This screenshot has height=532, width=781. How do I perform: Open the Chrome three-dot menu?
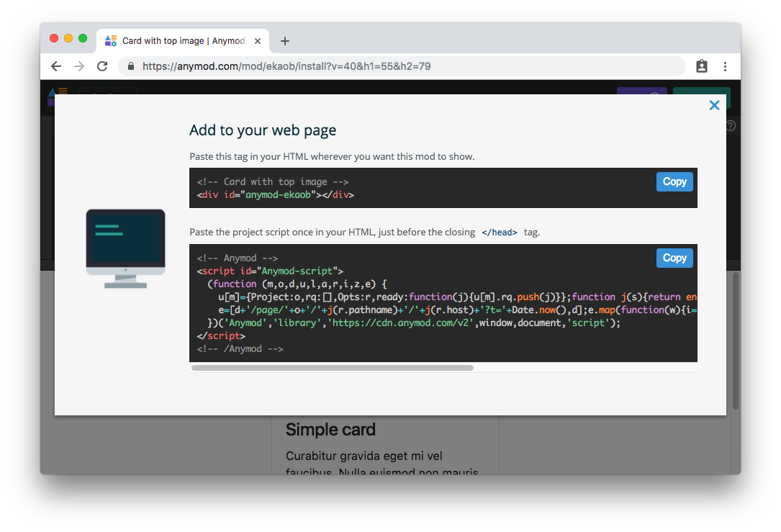point(726,66)
